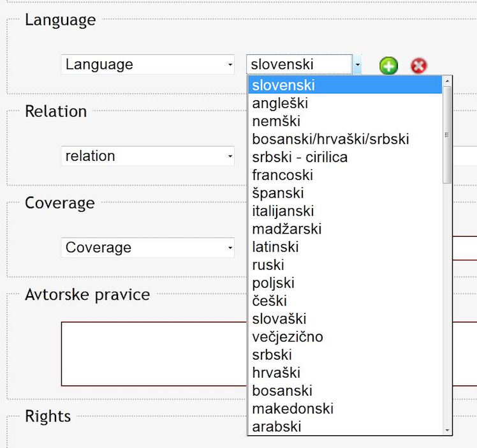Open the Coverage type dropdown
477x448 pixels.
(148, 248)
